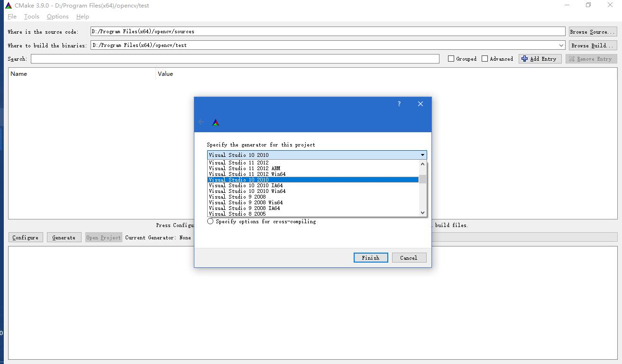This screenshot has width=622, height=364.
Task: Click the Name column header
Action: click(82, 74)
